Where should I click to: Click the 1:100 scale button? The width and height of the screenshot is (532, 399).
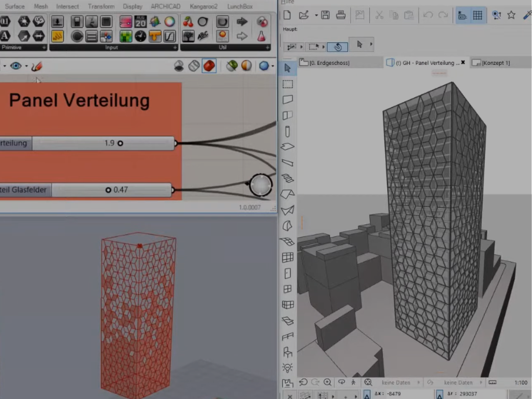(520, 382)
